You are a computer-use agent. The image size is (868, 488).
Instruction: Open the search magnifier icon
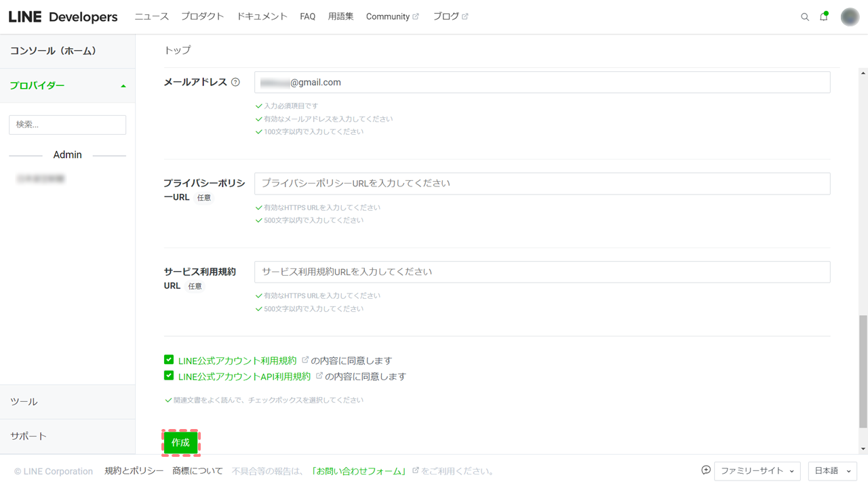[x=805, y=17]
